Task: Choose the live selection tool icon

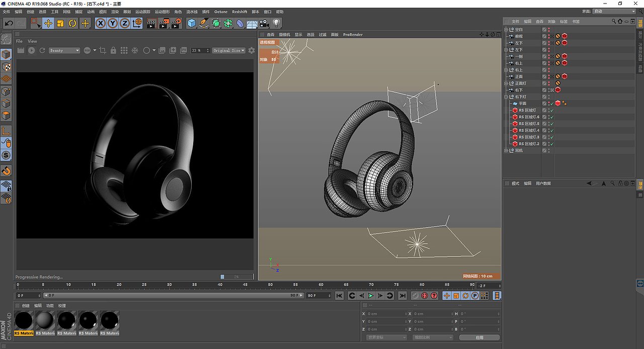Action: (x=36, y=23)
